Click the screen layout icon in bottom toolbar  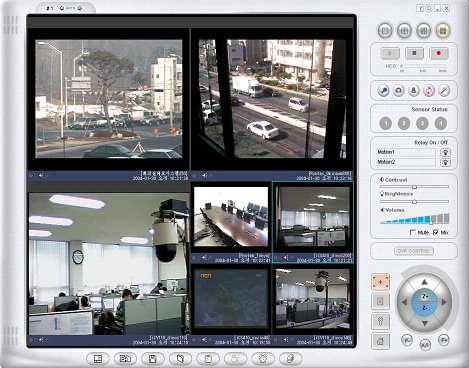(x=98, y=359)
